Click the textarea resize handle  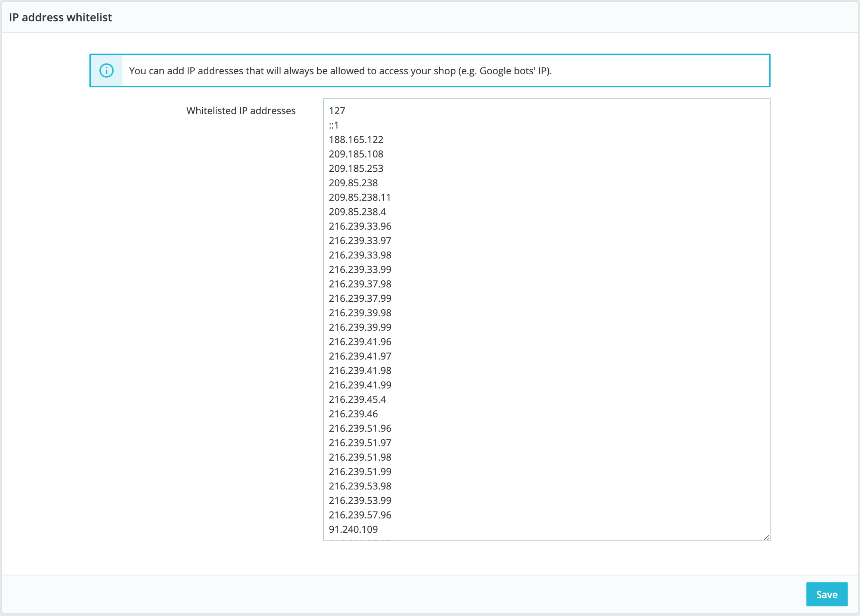click(x=766, y=537)
